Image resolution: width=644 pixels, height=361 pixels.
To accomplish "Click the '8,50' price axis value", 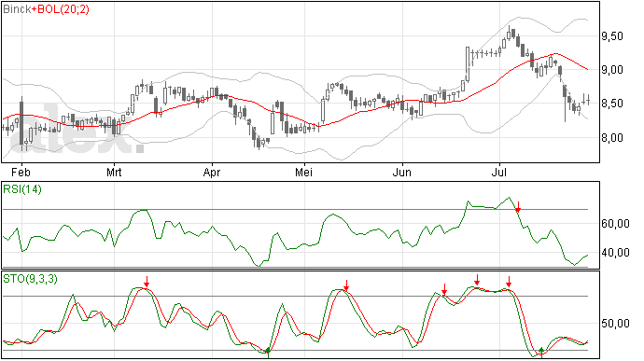I will coord(612,104).
